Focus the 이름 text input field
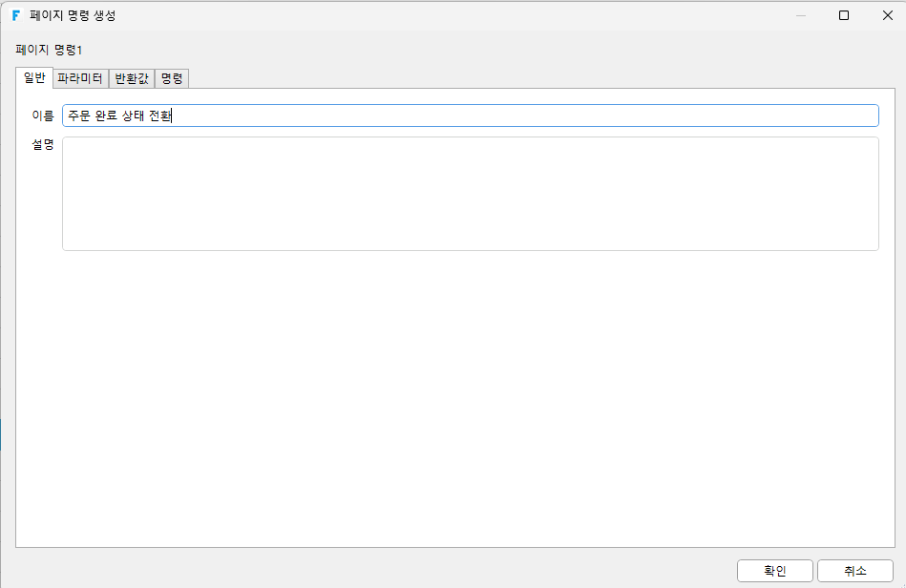906x588 pixels. point(471,115)
